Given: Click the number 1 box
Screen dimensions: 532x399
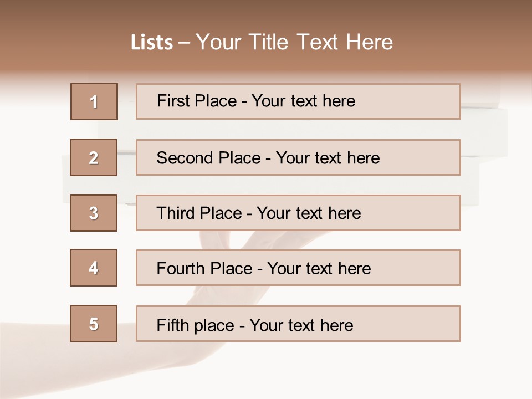Looking at the screenshot, I should [94, 101].
